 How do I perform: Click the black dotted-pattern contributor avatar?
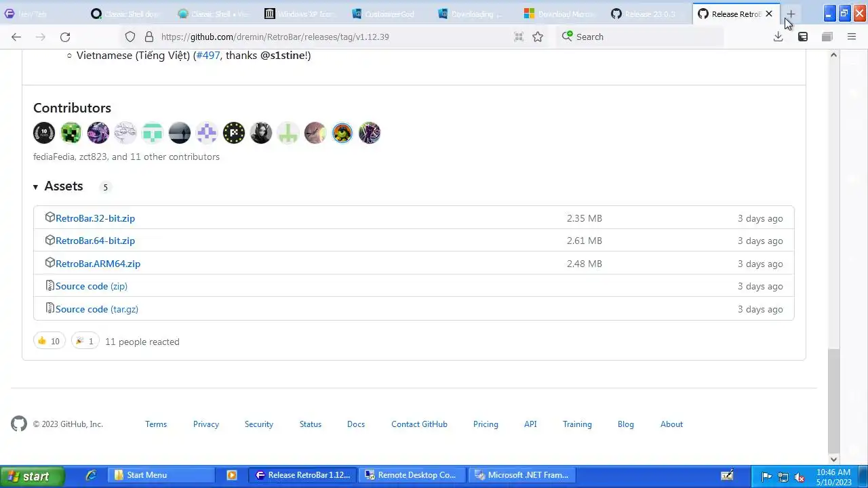tap(234, 133)
